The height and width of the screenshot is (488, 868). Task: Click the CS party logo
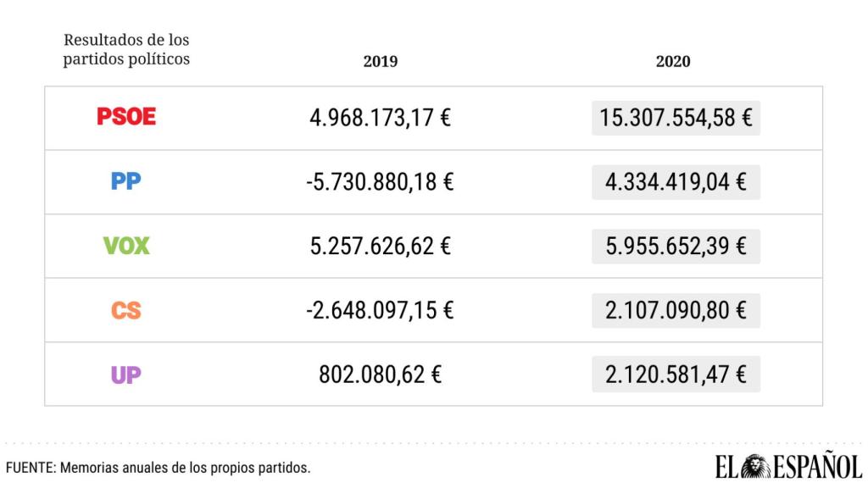tap(126, 310)
